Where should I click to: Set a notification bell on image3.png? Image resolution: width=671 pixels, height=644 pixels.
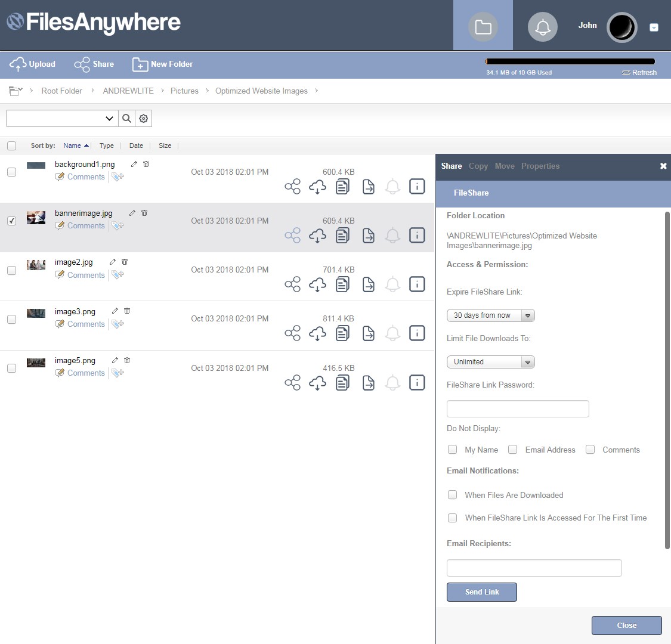392,333
